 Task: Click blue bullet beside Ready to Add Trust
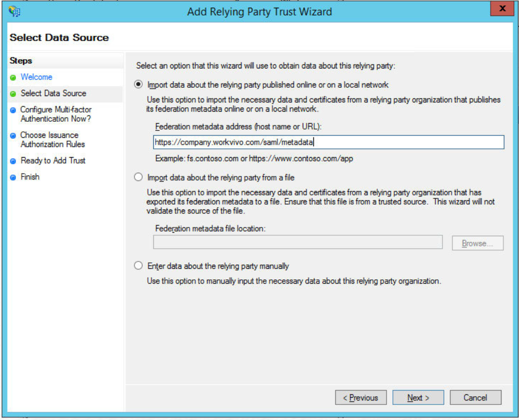point(13,161)
